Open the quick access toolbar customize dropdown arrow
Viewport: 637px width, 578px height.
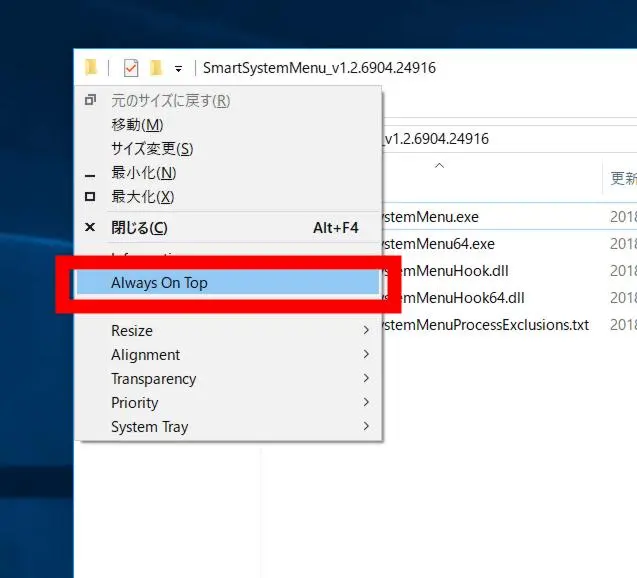click(x=178, y=69)
